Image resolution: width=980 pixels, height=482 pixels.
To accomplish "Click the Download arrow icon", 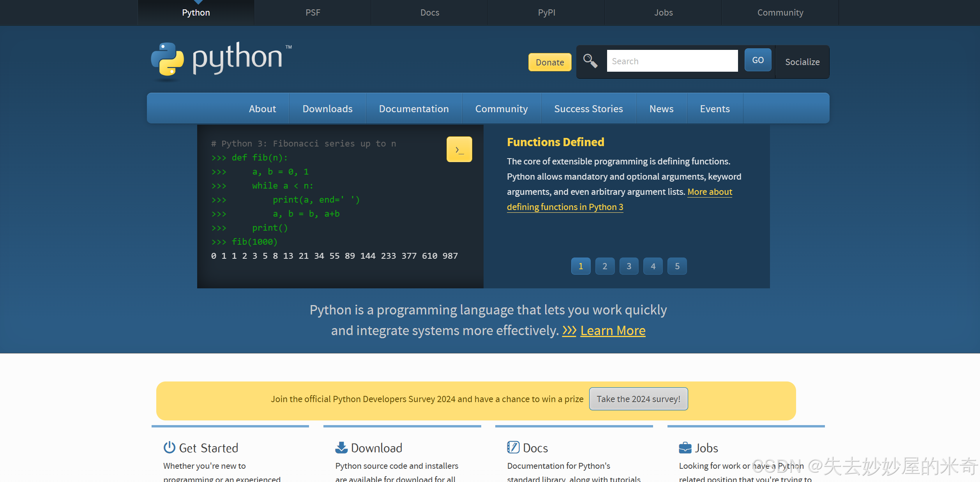I will [341, 447].
